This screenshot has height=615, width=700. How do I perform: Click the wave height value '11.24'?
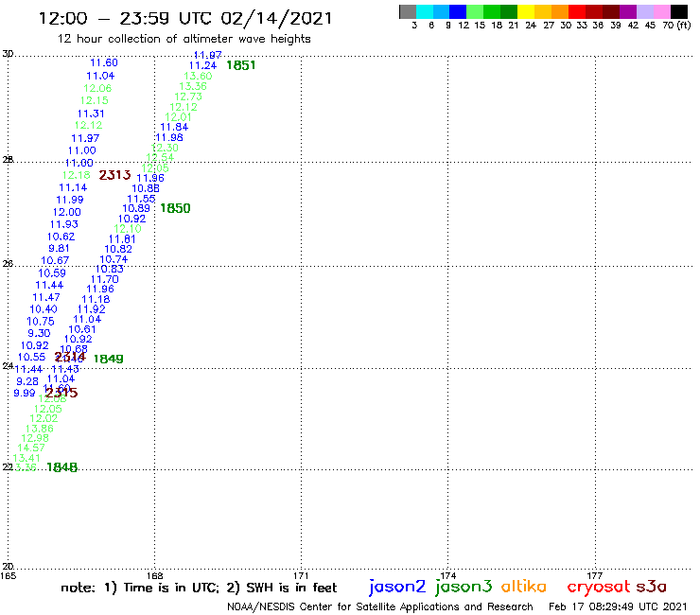pos(202,65)
